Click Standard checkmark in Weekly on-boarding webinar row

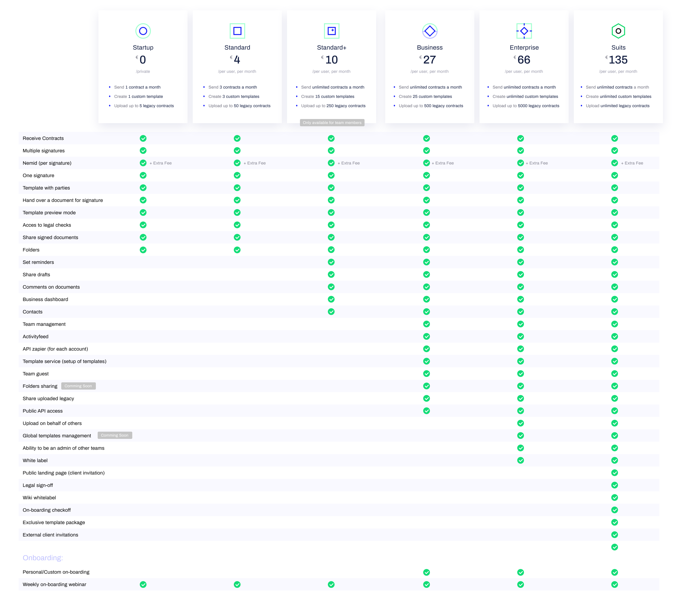coord(237,585)
